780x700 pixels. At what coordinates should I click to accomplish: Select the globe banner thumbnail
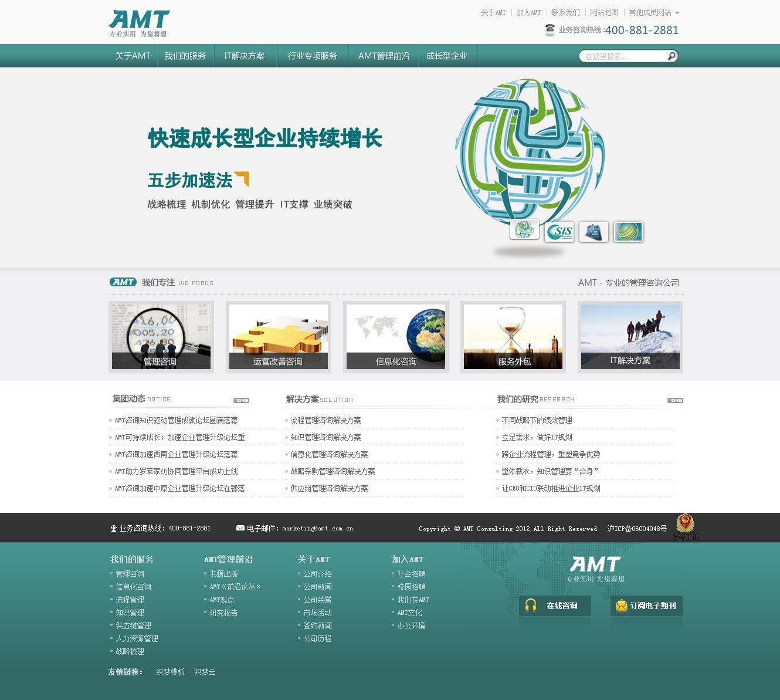click(x=524, y=229)
